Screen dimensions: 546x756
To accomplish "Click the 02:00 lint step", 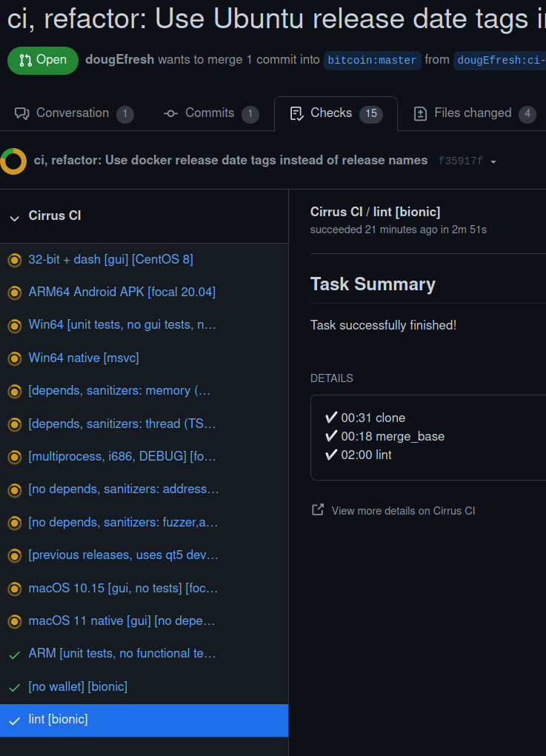I will pos(359,455).
